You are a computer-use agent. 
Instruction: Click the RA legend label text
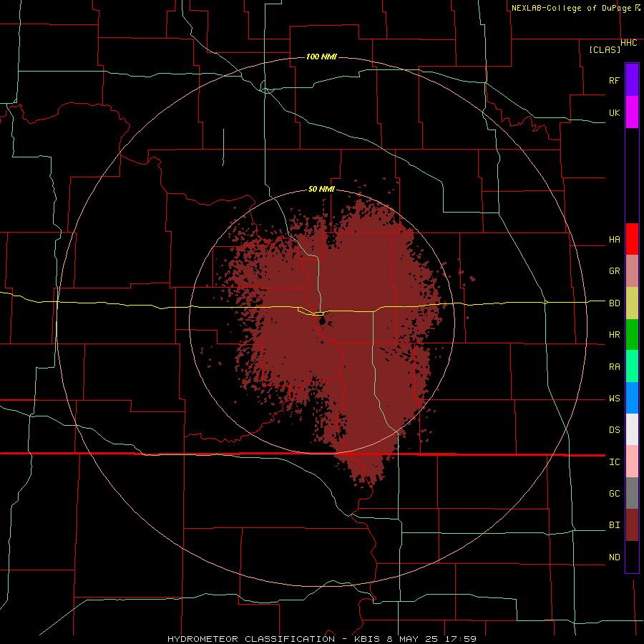click(614, 367)
